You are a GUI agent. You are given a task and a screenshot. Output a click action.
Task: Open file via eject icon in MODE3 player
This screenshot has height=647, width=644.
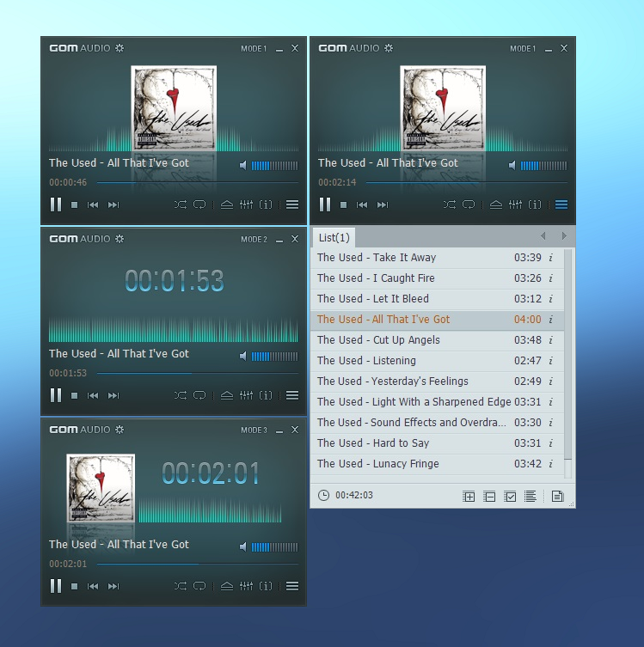pos(227,586)
